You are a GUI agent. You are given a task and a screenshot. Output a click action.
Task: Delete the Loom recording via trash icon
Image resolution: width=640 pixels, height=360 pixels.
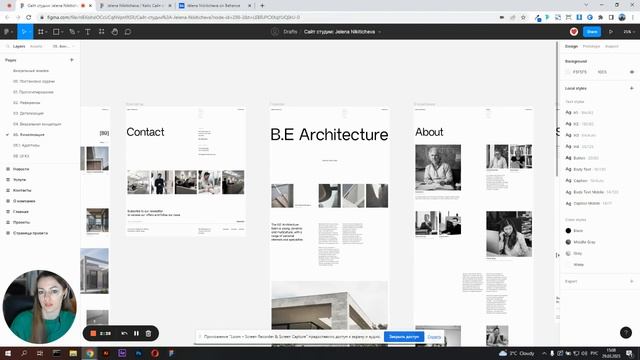149,333
